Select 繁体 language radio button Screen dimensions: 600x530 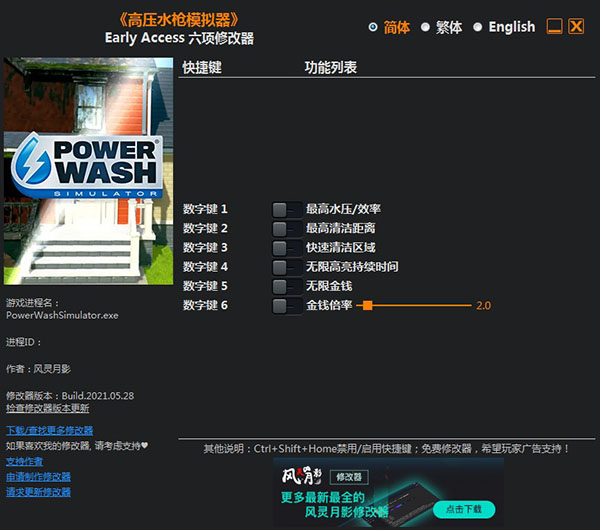(x=425, y=27)
